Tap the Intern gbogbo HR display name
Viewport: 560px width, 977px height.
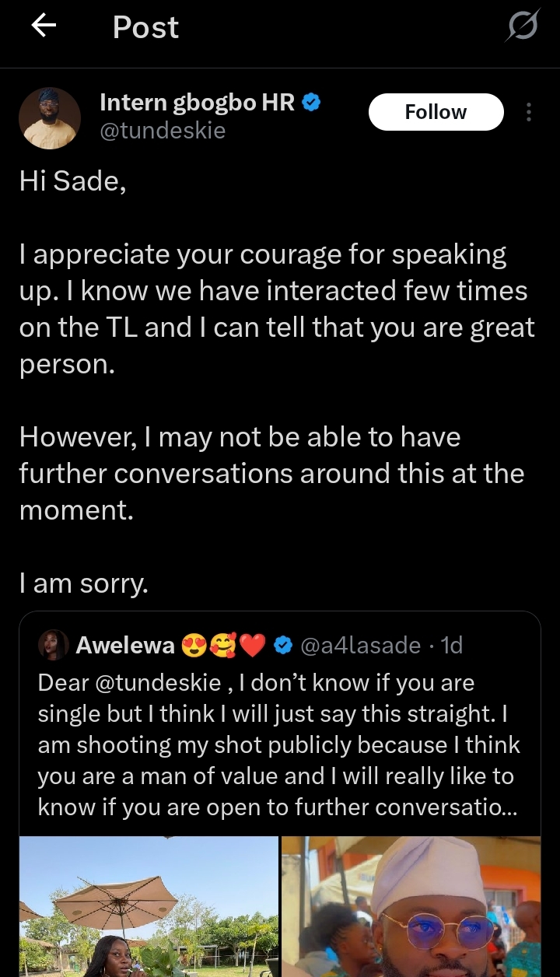point(197,102)
